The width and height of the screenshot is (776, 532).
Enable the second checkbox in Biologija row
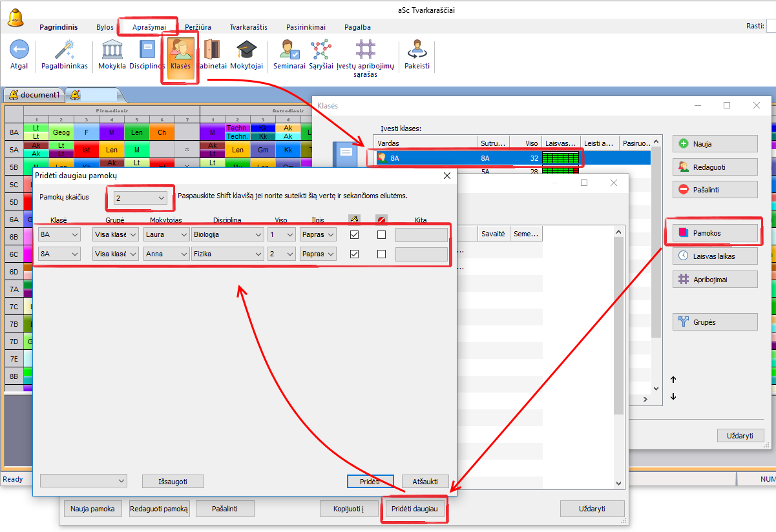381,235
